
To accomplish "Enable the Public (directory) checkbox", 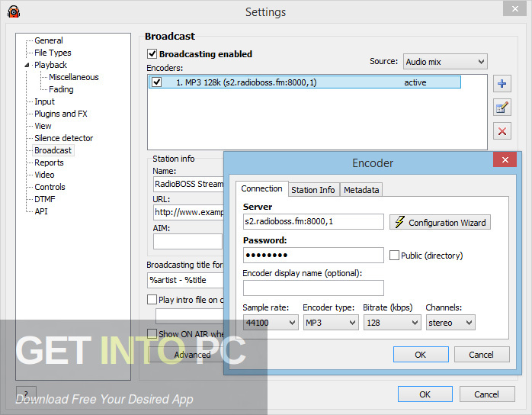I will click(x=394, y=256).
